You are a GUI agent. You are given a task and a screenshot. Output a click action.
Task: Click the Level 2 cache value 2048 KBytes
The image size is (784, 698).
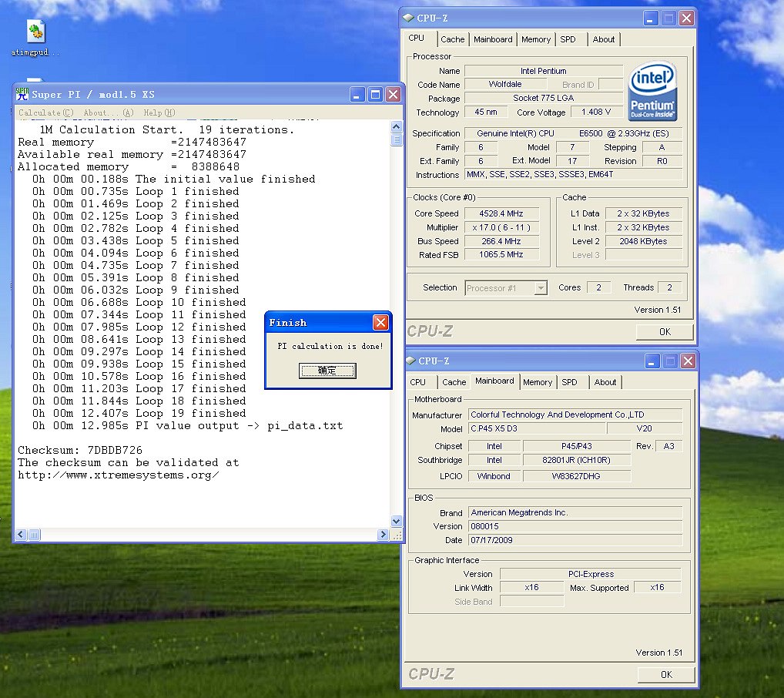tap(643, 241)
